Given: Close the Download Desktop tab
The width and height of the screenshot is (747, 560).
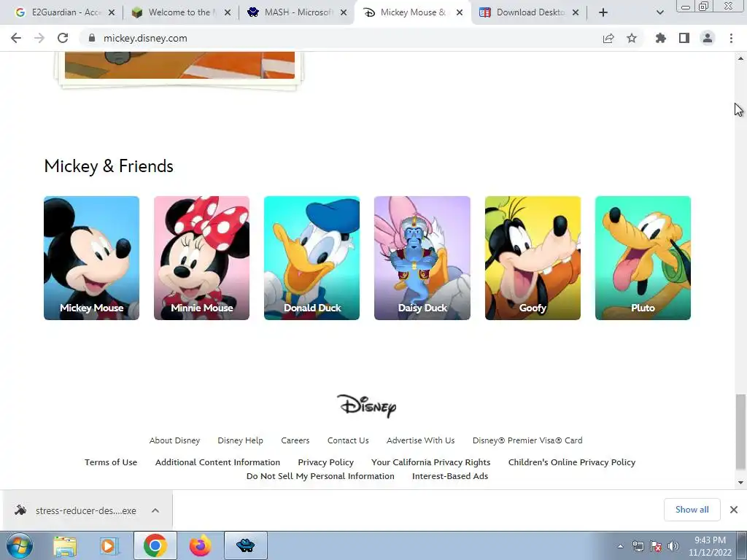Looking at the screenshot, I should pyautogui.click(x=576, y=12).
